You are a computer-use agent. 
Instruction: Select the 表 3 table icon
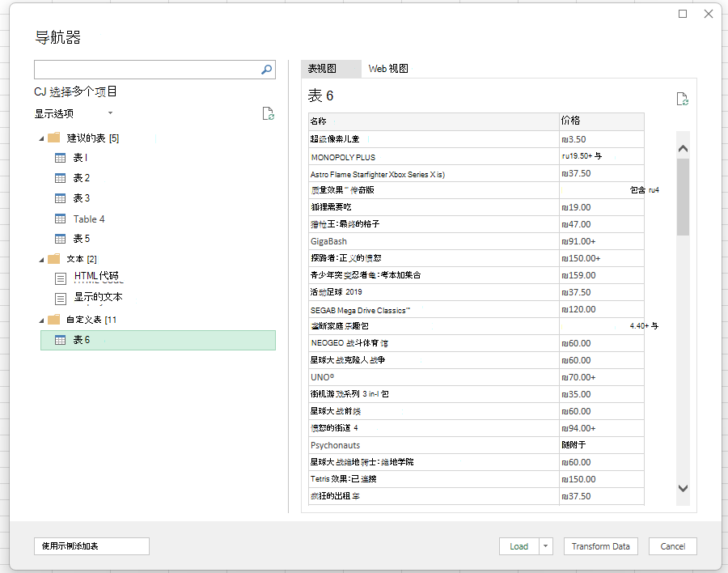61,198
